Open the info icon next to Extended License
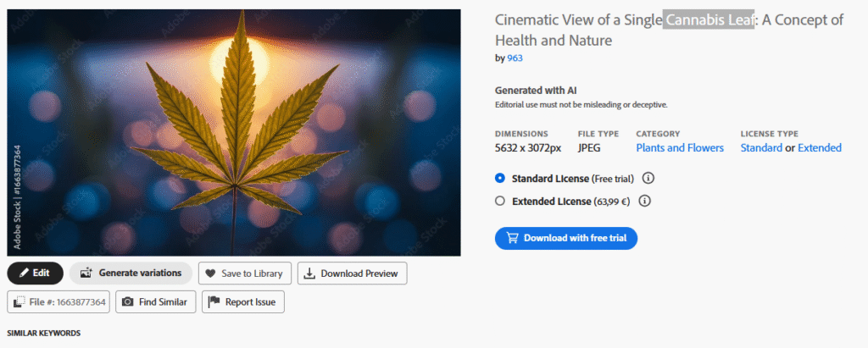The height and width of the screenshot is (348, 868). tap(643, 201)
